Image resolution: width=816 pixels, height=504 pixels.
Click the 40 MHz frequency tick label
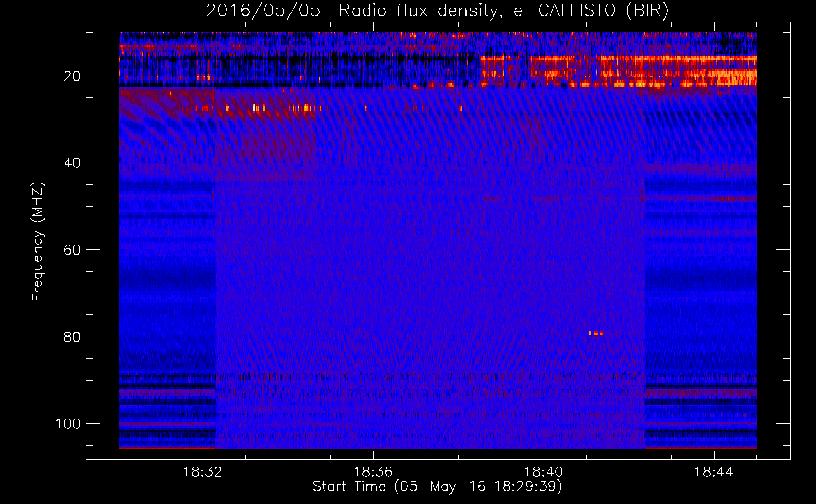(72, 163)
